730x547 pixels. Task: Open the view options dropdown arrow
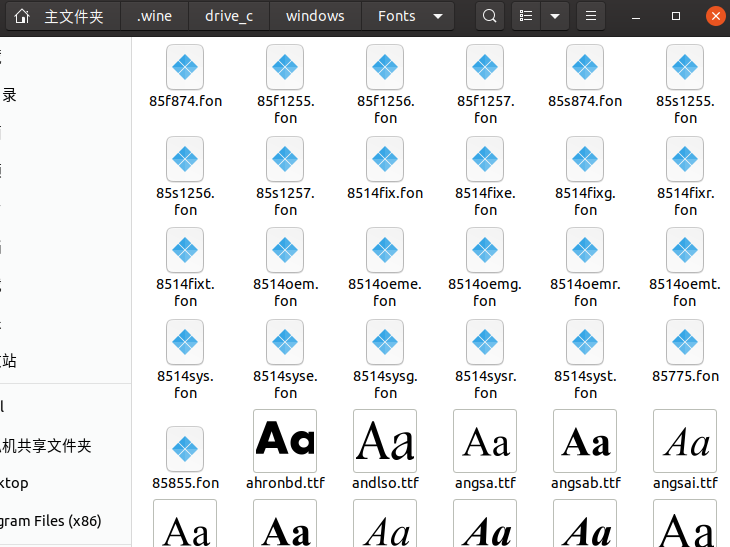[x=555, y=16]
